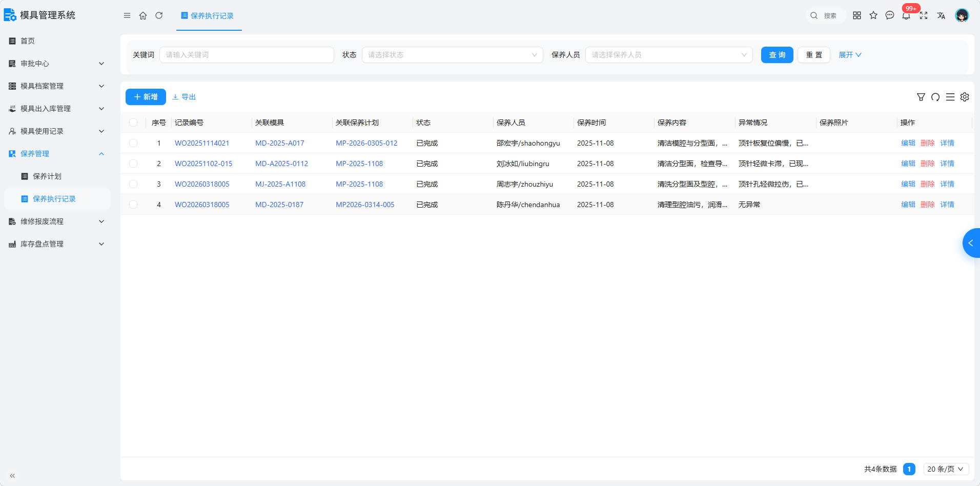Delete row with MD-A2025-0112
This screenshot has width=980, height=486.
pos(928,164)
